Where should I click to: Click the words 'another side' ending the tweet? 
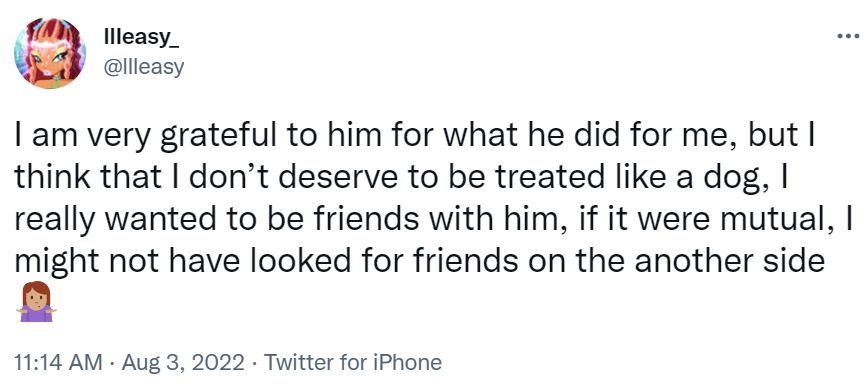(728, 261)
